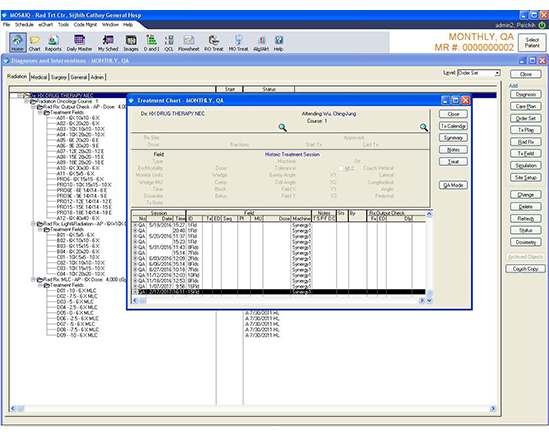
Task: Click the Refresh button
Action: (x=526, y=218)
